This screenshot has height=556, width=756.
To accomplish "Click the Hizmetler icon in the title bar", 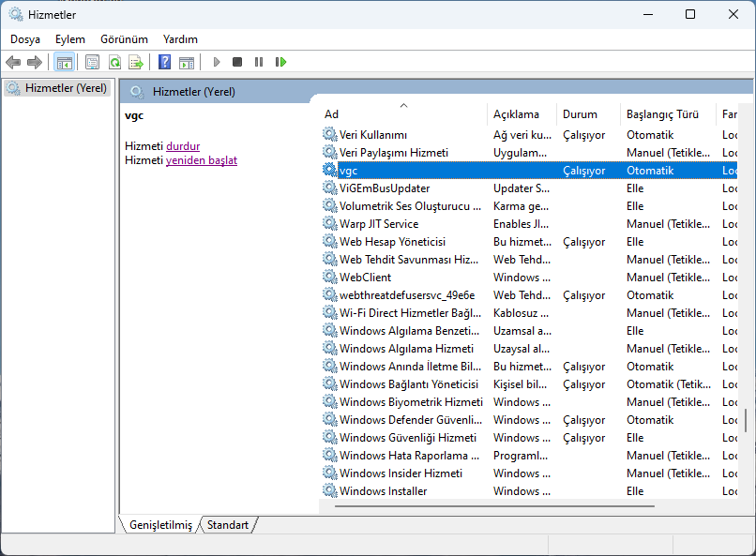I will tap(16, 14).
